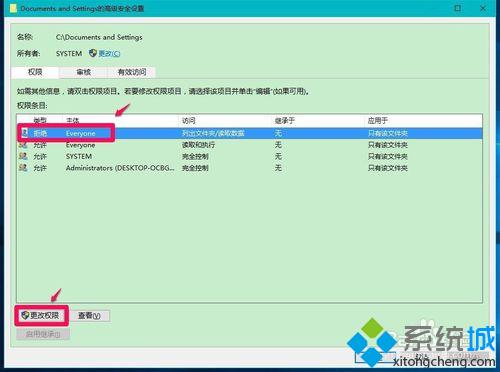This screenshot has width=500, height=372.
Task: Sort by the 应用于 column header
Action: tap(377, 120)
